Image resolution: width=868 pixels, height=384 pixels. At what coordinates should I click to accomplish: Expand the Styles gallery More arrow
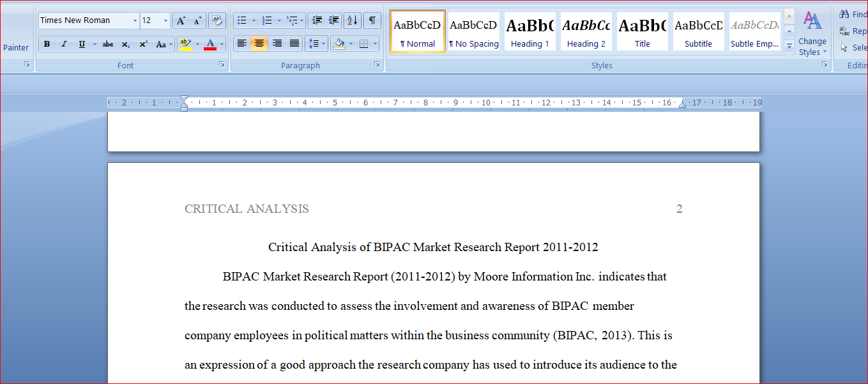pyautogui.click(x=789, y=46)
